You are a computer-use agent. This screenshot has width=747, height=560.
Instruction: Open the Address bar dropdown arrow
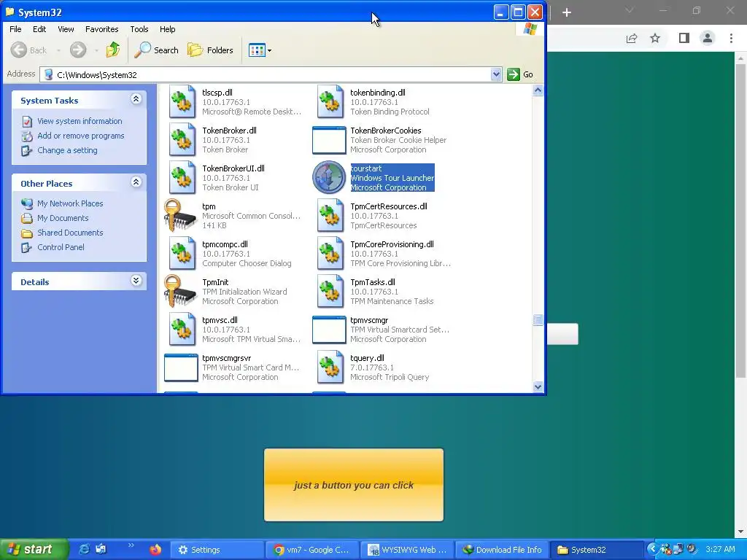click(x=496, y=74)
